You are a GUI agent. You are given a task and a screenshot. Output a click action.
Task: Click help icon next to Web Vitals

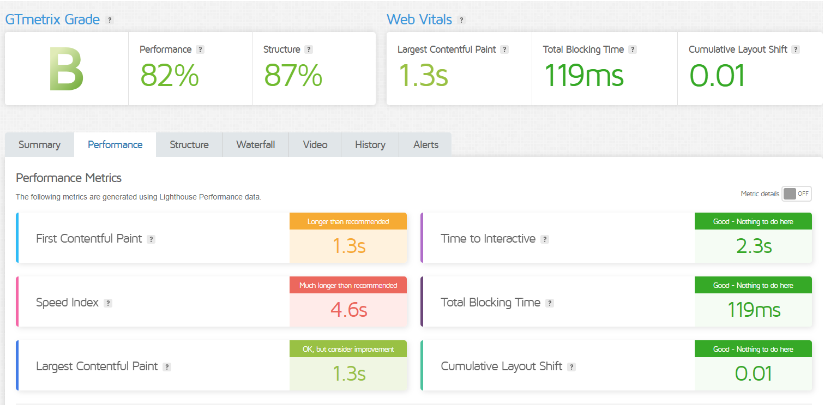[x=461, y=20]
